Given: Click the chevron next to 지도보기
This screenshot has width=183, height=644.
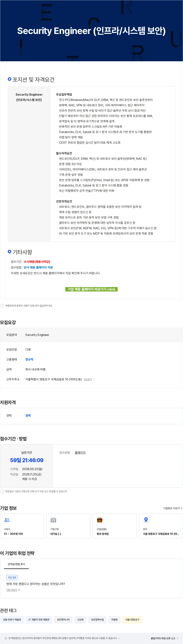Looking at the screenshot, I should pyautogui.click(x=94, y=379).
